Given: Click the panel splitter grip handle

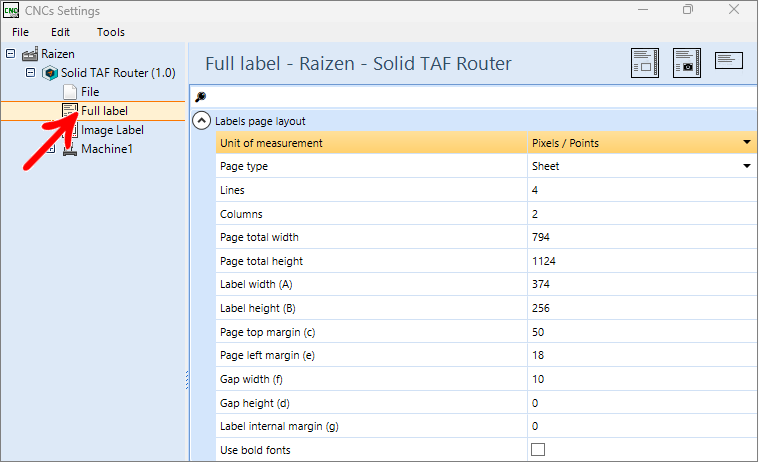Looking at the screenshot, I should (x=187, y=380).
